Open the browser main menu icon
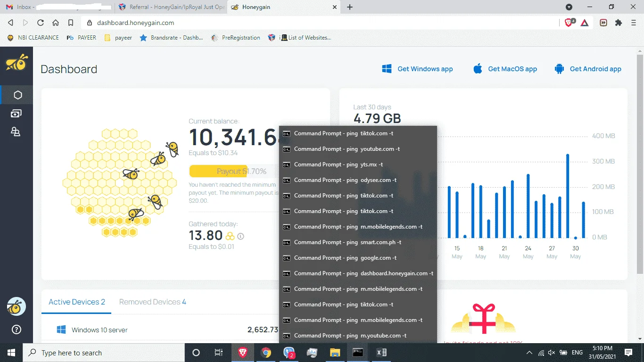The width and height of the screenshot is (644, 362). tap(634, 23)
